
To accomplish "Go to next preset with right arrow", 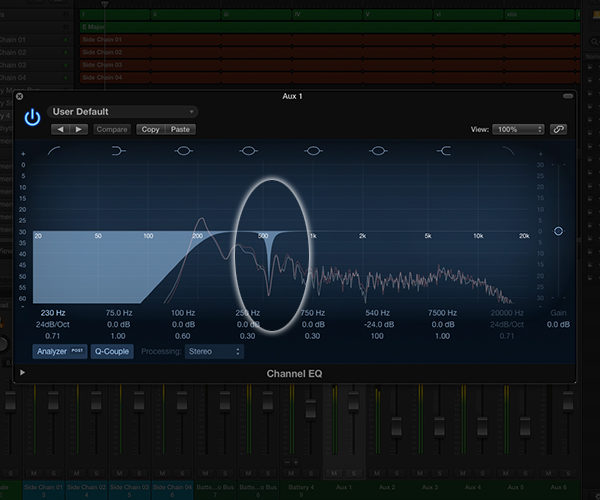I will (x=78, y=129).
